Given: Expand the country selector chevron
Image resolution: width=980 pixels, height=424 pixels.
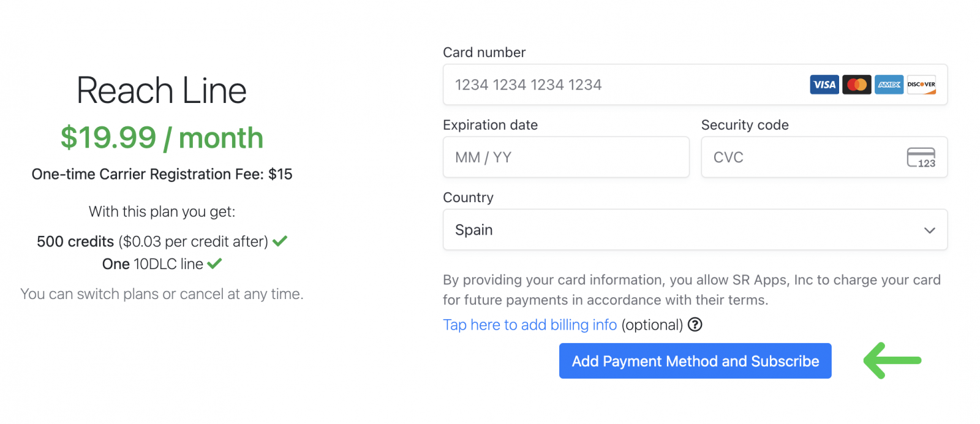Looking at the screenshot, I should click(929, 230).
